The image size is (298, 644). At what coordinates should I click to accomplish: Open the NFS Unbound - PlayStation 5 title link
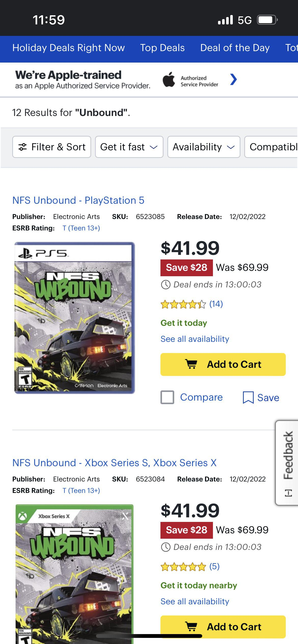78,200
